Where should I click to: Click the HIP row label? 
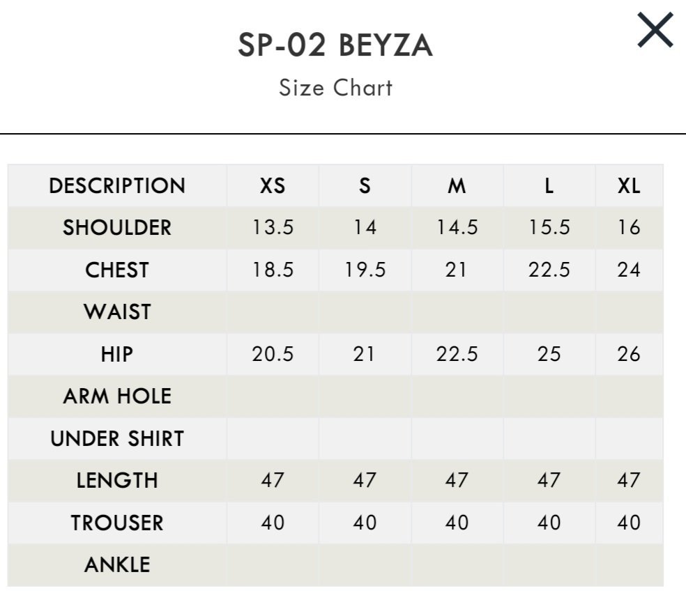coord(117,354)
